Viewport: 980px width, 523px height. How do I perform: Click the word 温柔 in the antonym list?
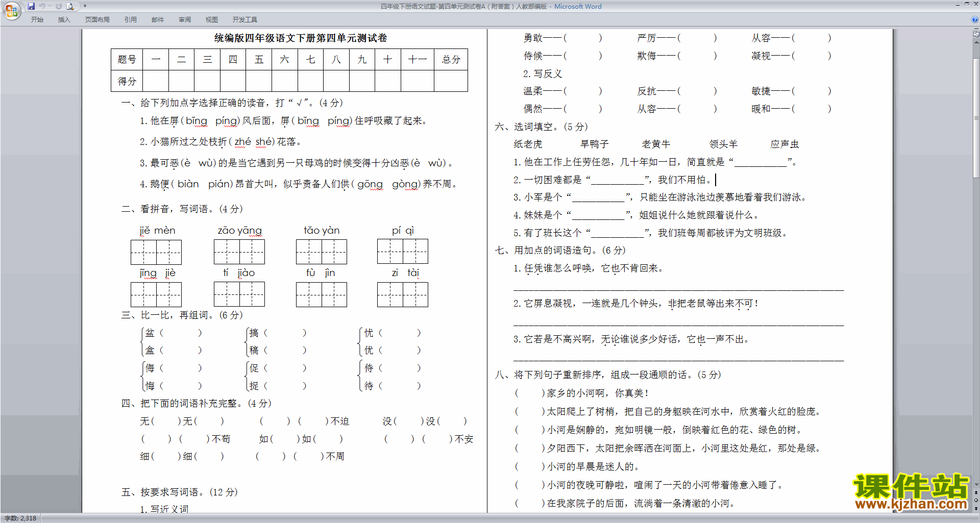point(533,91)
